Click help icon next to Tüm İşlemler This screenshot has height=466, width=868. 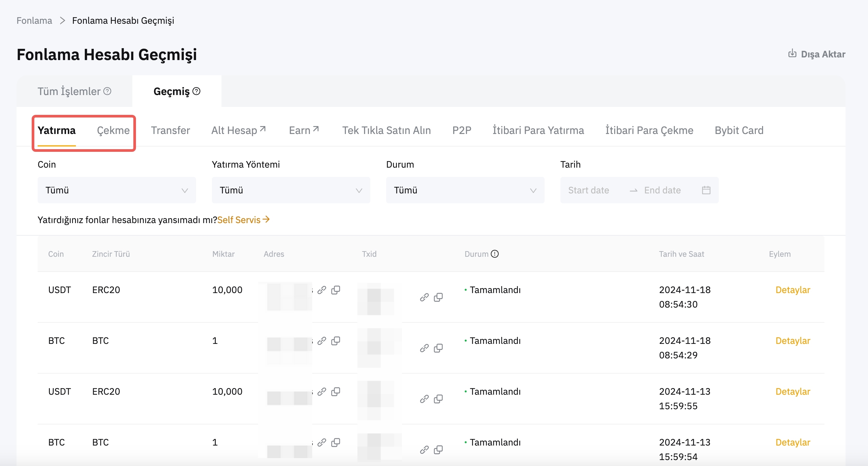point(107,91)
